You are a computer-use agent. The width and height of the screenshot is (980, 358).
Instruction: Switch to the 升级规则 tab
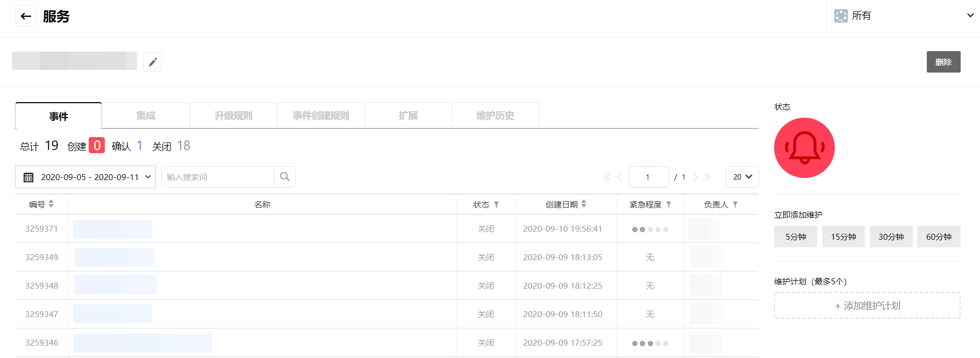[233, 116]
